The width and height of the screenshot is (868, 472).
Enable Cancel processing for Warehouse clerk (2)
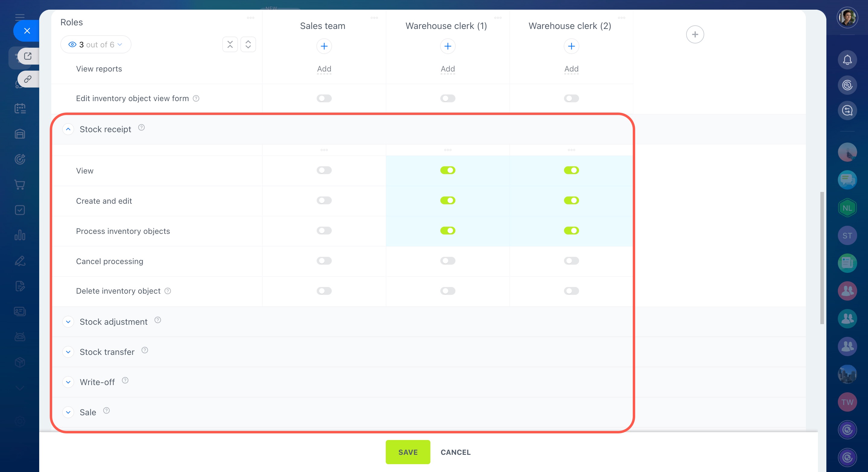[x=571, y=261]
